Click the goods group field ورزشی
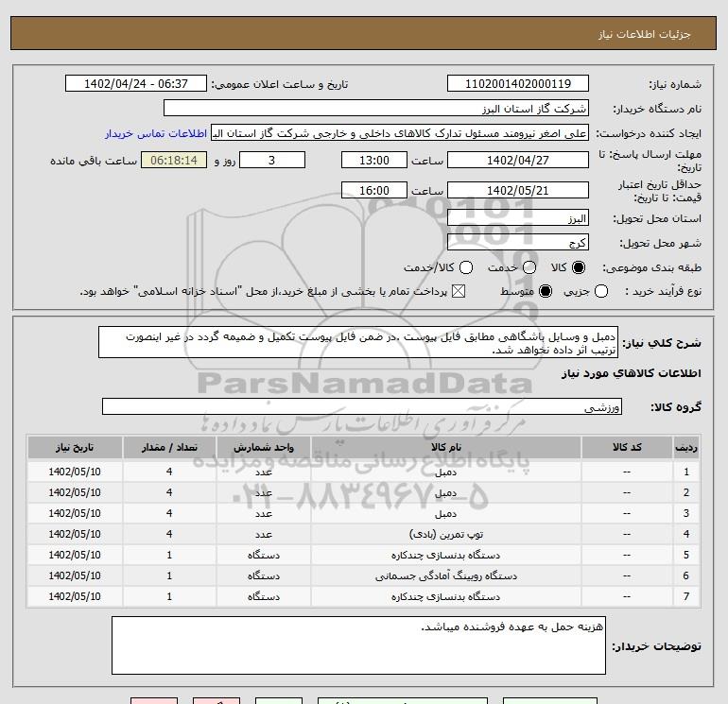The image size is (728, 704). coord(362,407)
